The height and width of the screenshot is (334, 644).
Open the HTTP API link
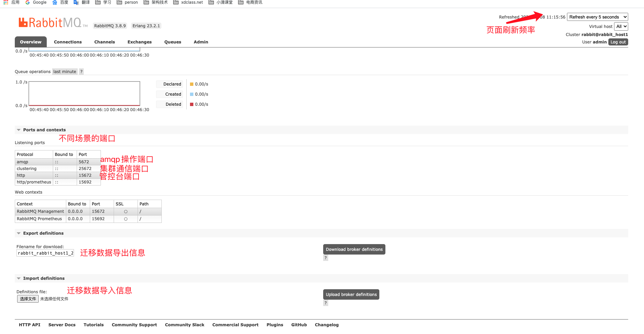30,325
